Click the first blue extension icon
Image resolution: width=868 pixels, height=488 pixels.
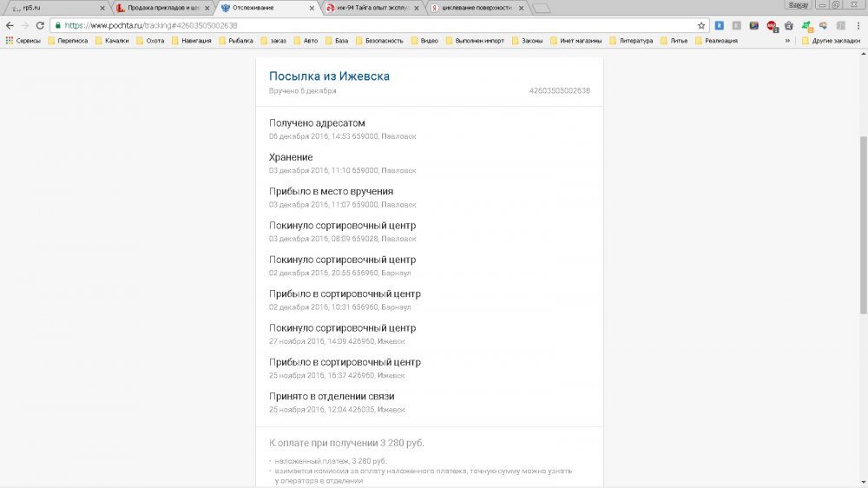pyautogui.click(x=720, y=26)
